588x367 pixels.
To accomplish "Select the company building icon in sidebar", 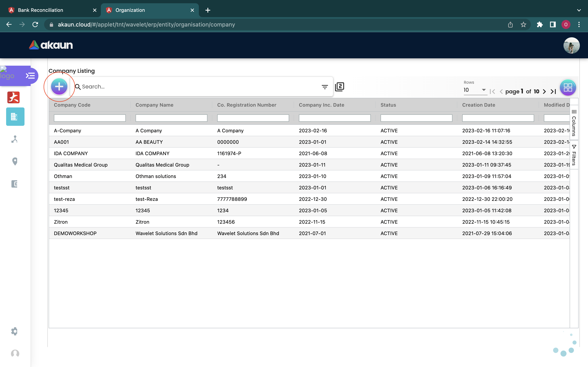I will pyautogui.click(x=15, y=117).
